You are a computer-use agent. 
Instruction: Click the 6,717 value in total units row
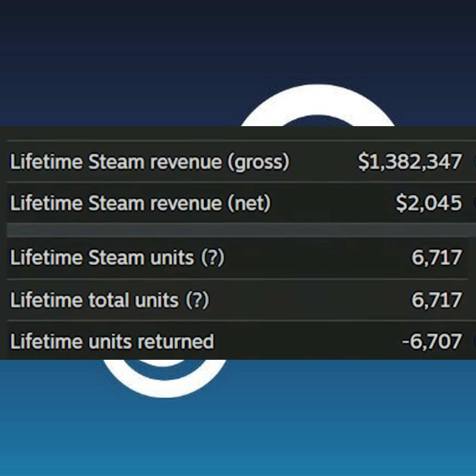click(436, 300)
